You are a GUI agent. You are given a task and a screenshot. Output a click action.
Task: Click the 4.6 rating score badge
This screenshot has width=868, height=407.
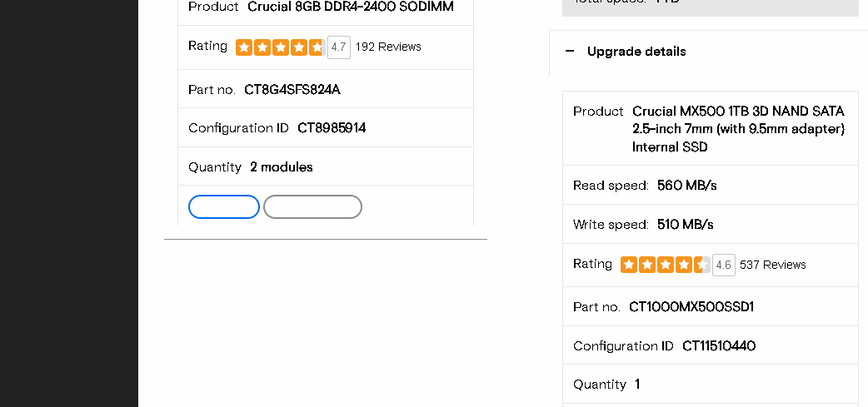click(x=724, y=265)
